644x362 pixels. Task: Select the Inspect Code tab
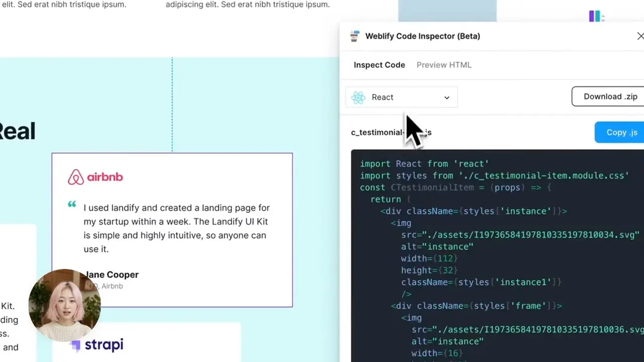[379, 65]
